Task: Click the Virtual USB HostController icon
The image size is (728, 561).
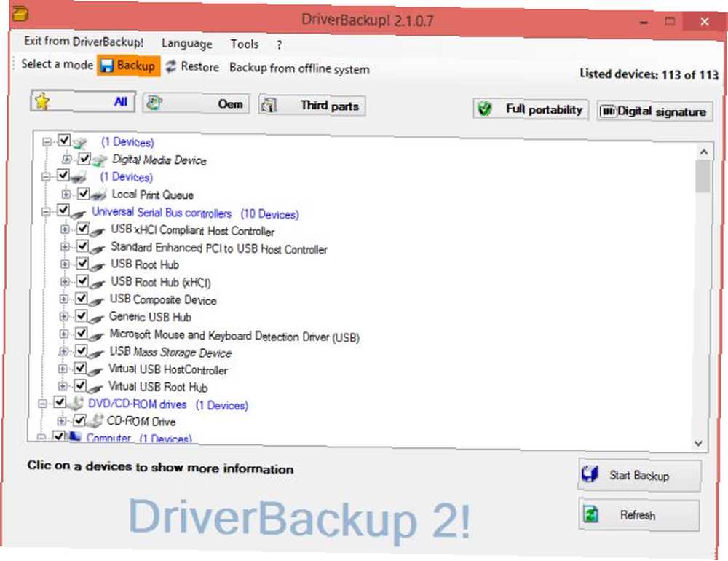Action: [95, 370]
